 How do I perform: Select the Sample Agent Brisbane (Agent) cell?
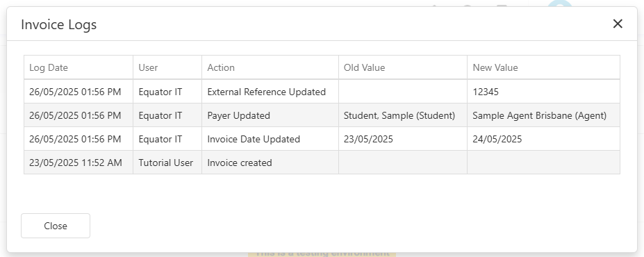pos(543,115)
